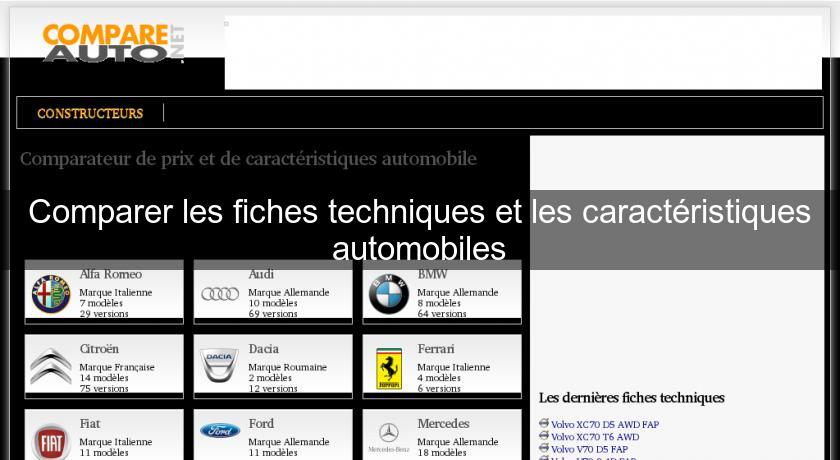Click '18 modèles' text under Mercedes
This screenshot has height=460, width=840.
(442, 453)
